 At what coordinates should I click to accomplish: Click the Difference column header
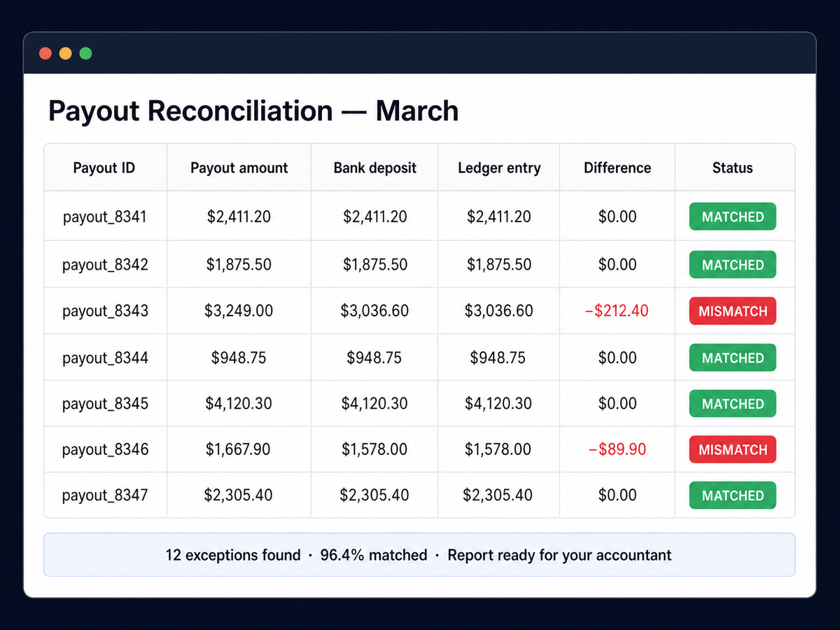(617, 168)
